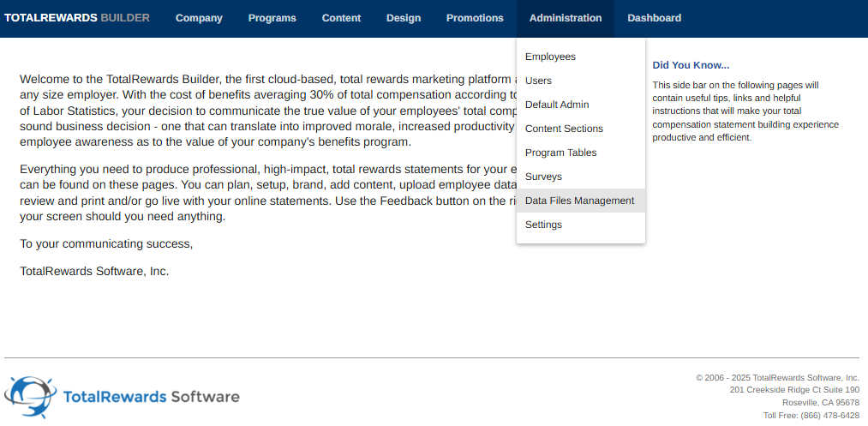Click the Did You Know heading
This screenshot has width=868, height=426.
[x=691, y=65]
